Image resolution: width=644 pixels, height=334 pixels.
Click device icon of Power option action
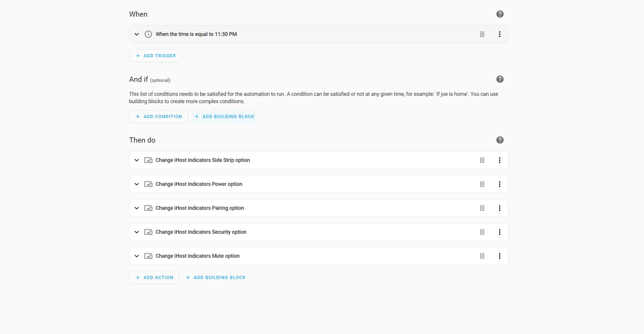point(148,184)
